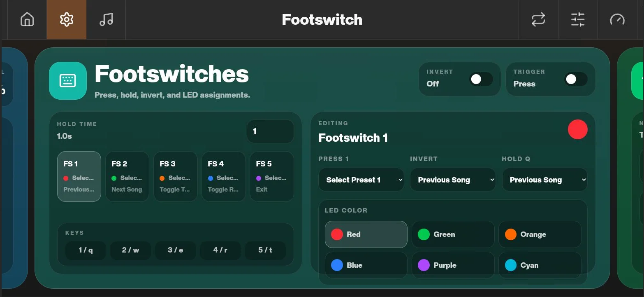Open the Hold Q action dropdown
The height and width of the screenshot is (297, 644).
click(x=545, y=180)
